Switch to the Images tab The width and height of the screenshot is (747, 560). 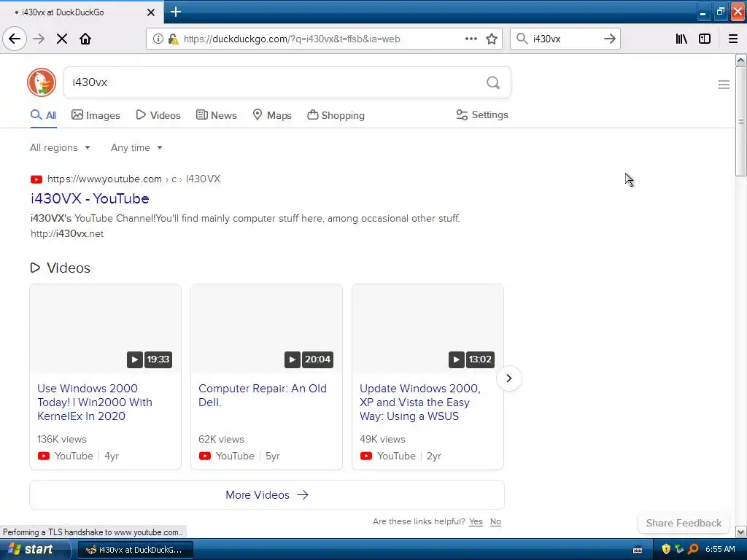(x=96, y=115)
